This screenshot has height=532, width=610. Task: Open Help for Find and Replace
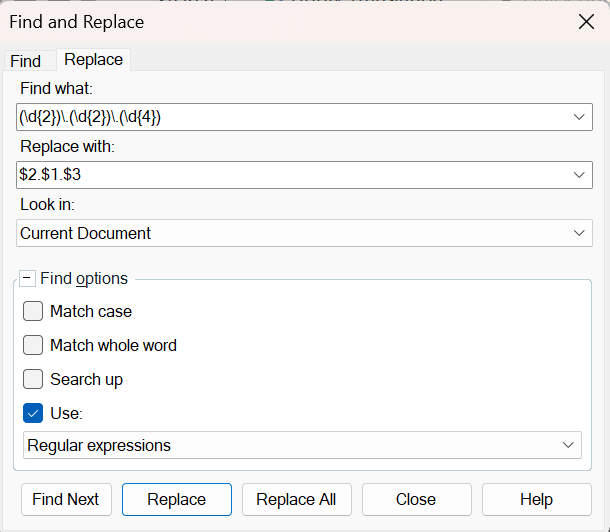[536, 499]
